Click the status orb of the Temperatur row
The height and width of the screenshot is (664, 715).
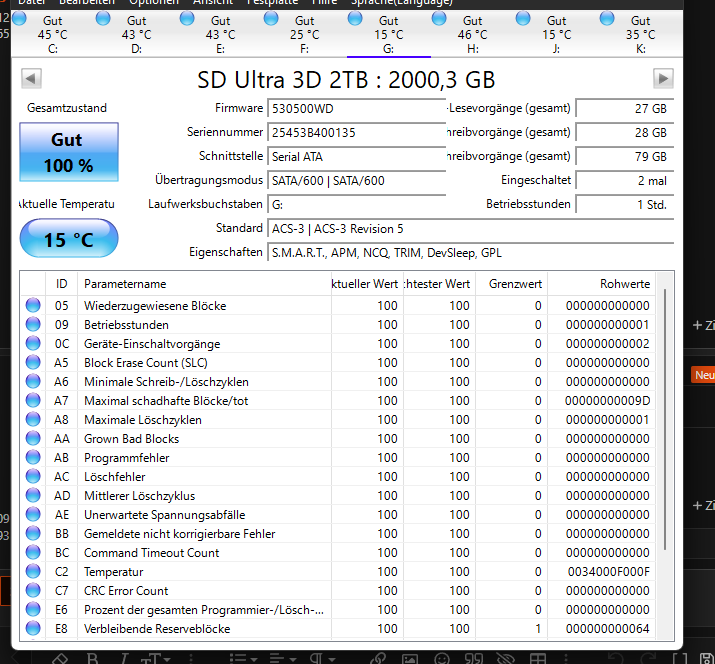33,571
